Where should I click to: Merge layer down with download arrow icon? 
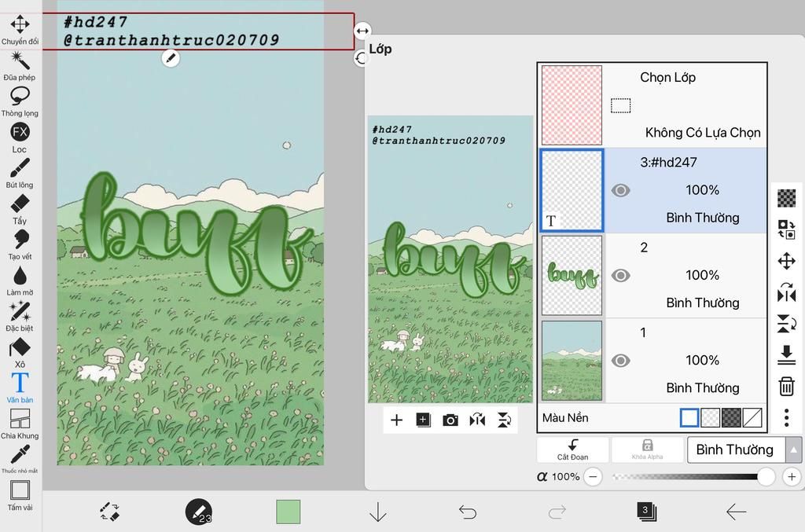click(786, 355)
